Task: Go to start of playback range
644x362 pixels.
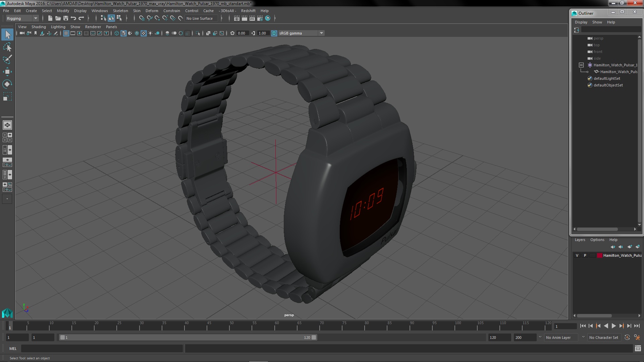Action: pos(583,326)
